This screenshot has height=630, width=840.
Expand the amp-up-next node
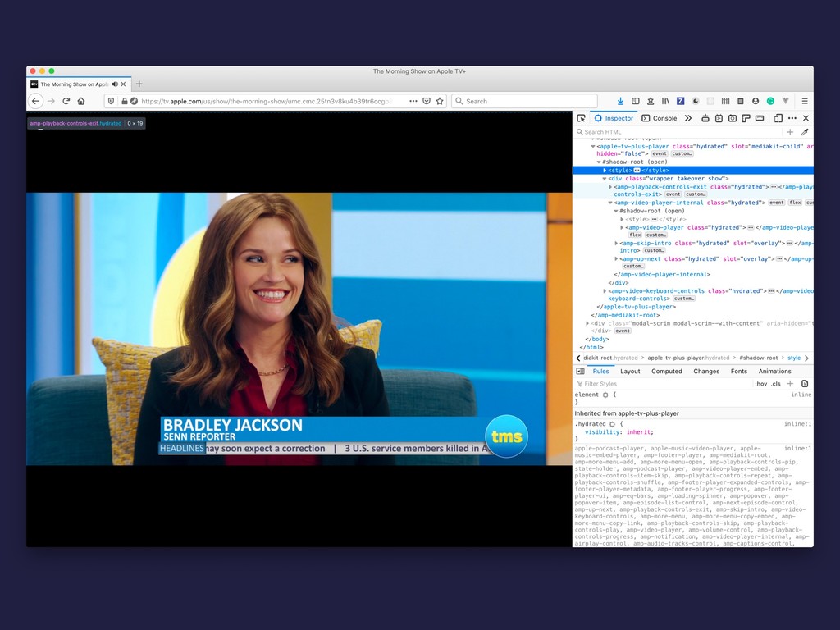point(616,258)
